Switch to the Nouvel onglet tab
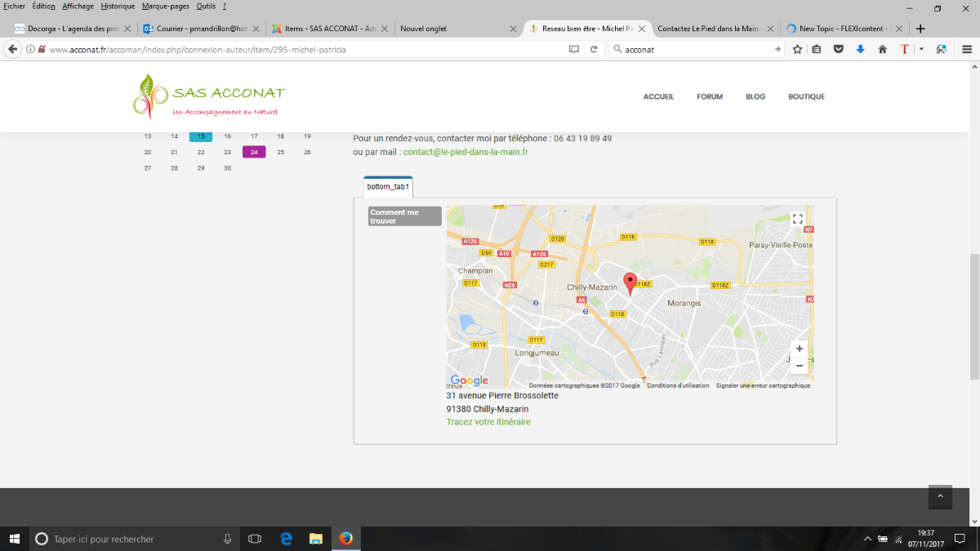Screen dimensions: 980x551 tap(459, 28)
